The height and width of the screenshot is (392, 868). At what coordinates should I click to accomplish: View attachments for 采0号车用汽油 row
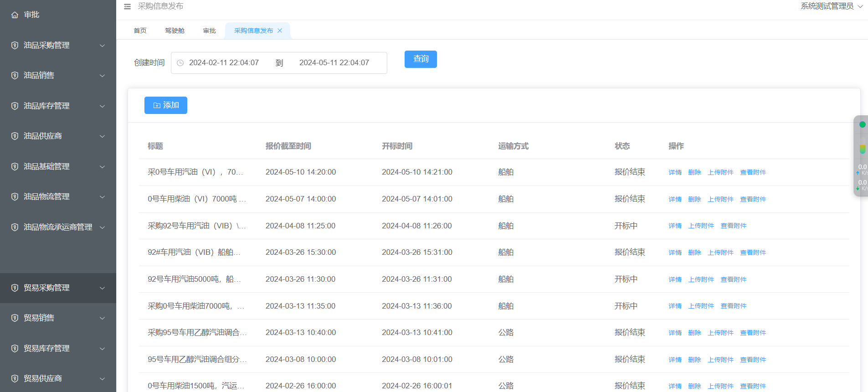click(753, 172)
